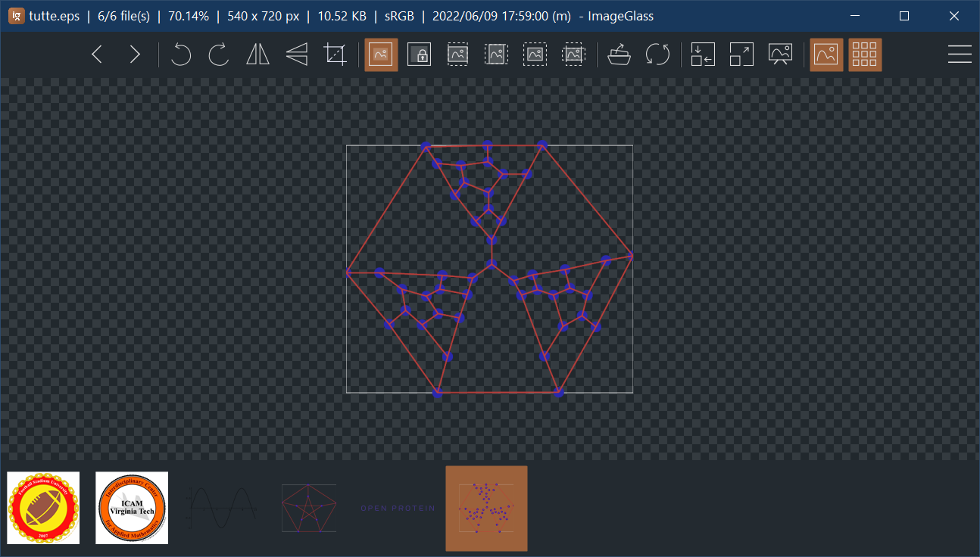Start the slideshow
980x557 pixels.
coord(780,54)
